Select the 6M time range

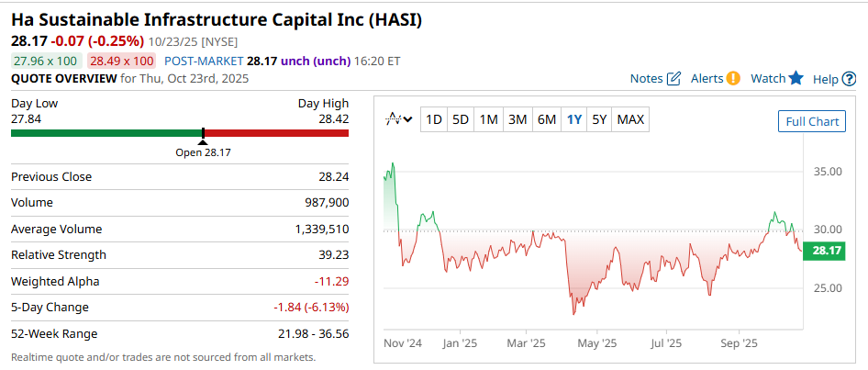[547, 119]
